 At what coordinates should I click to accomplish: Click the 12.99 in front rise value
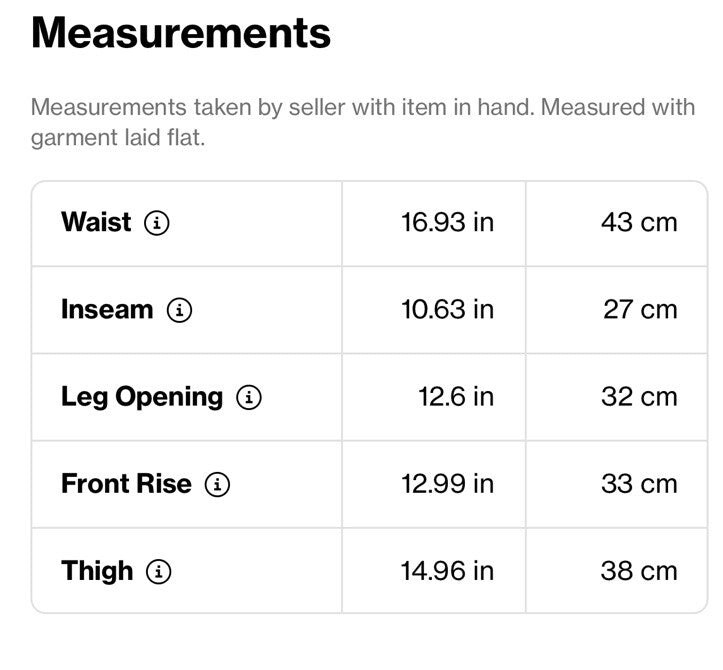click(447, 484)
